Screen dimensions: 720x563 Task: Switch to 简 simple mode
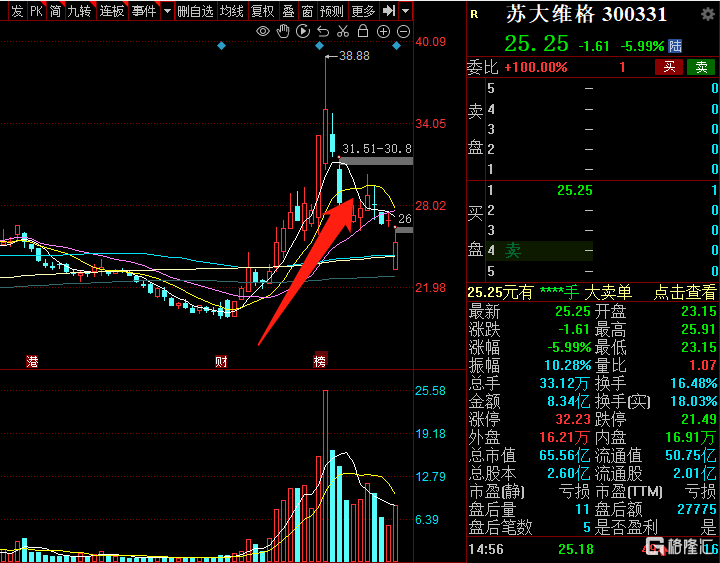coord(56,11)
